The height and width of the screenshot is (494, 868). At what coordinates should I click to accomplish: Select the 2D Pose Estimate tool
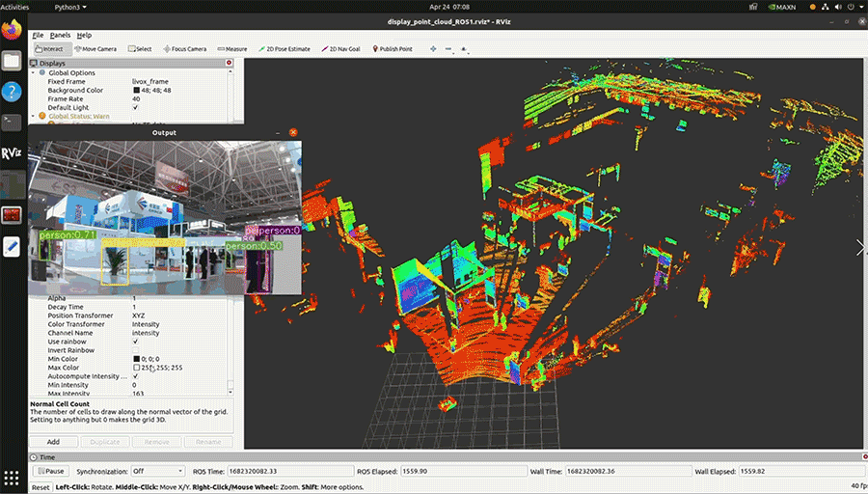[285, 48]
